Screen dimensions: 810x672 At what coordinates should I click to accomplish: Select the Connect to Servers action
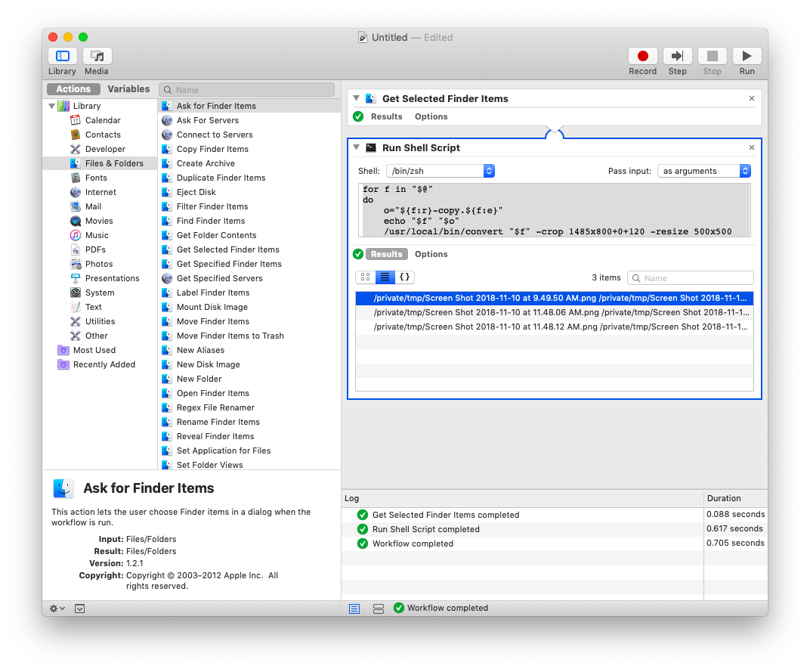[x=249, y=135]
